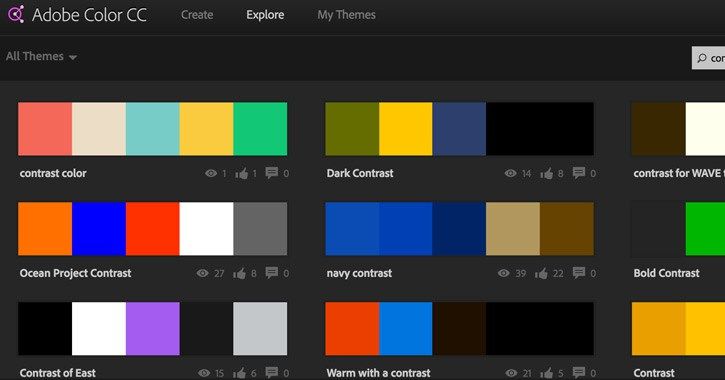725x380 pixels.
Task: Select light gray swatch in Contrast of East
Action: click(260, 329)
